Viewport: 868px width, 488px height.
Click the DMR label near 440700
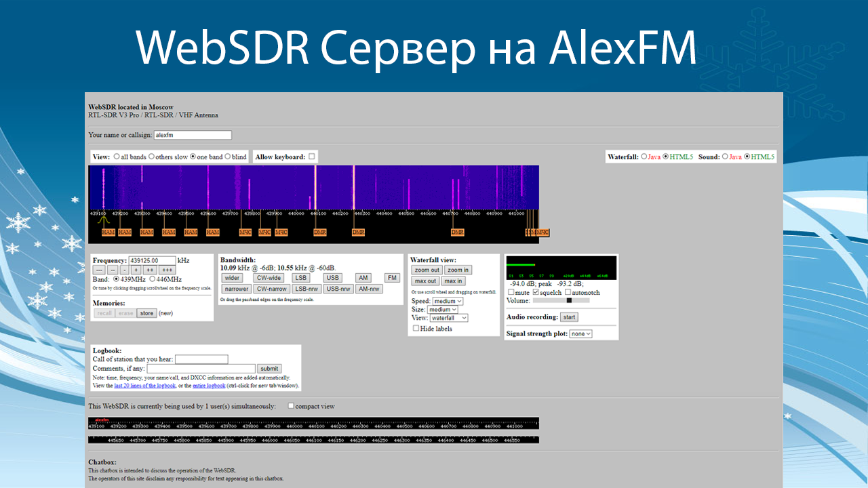pyautogui.click(x=458, y=232)
